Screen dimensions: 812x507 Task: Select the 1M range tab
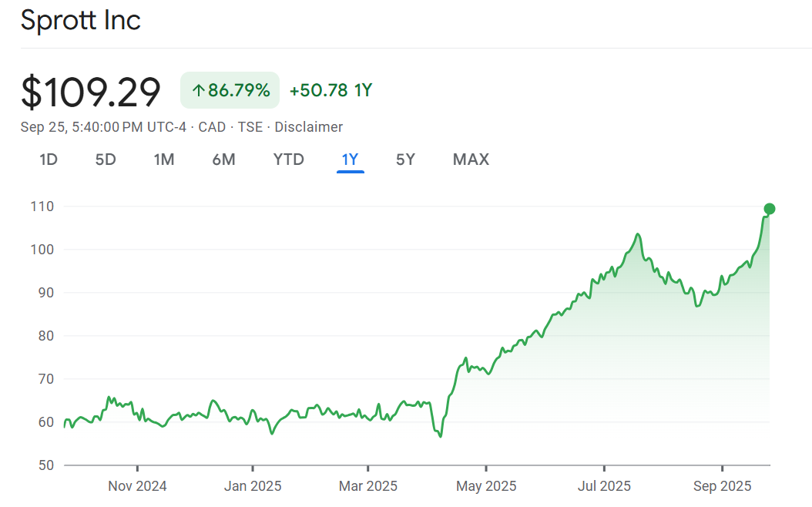coord(164,159)
